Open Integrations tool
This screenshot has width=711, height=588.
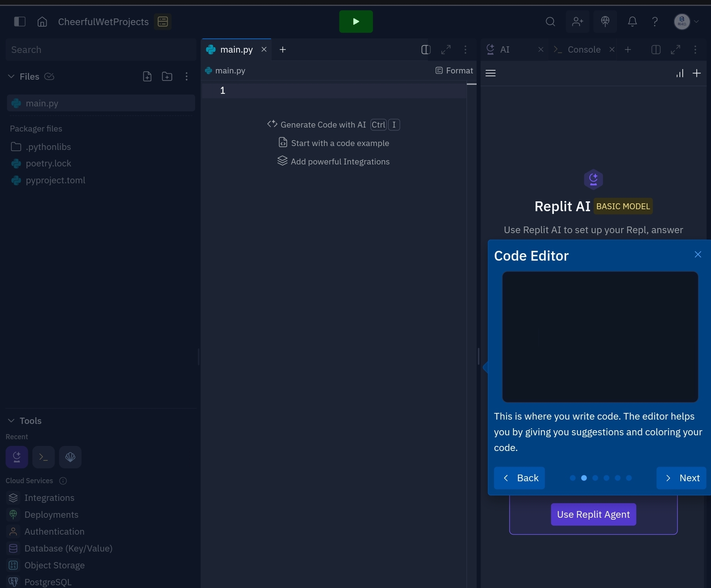(41, 498)
